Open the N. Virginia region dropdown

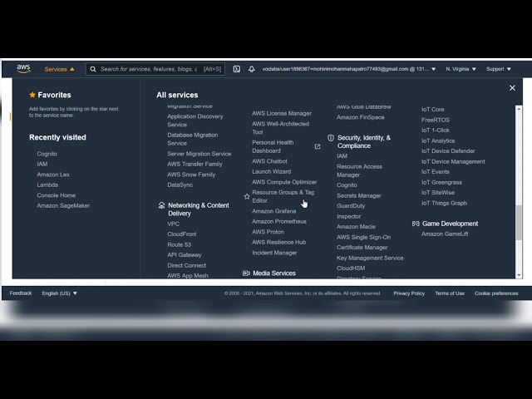coord(461,69)
